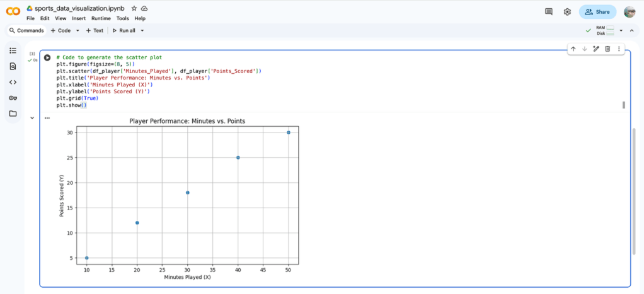
Task: Open the Files folder panel
Action: 13,114
